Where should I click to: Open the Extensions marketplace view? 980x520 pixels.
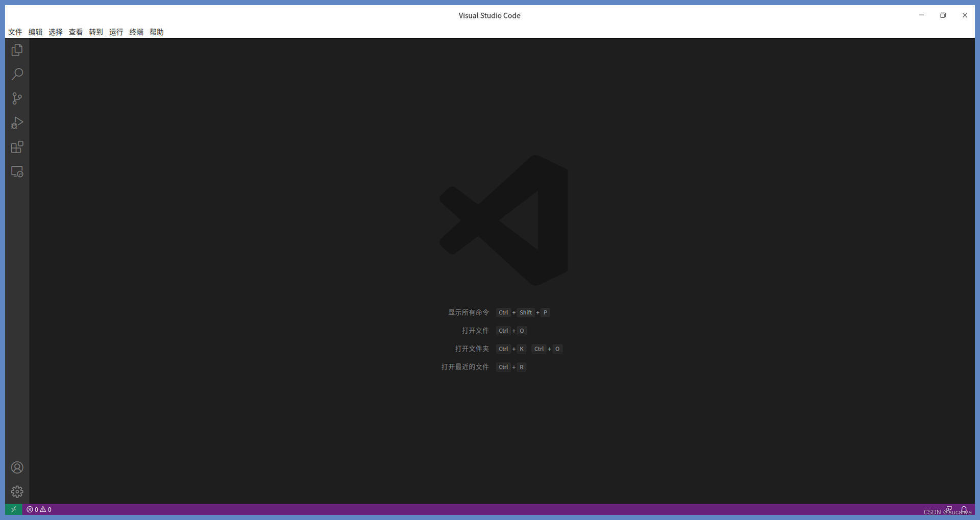click(x=17, y=147)
